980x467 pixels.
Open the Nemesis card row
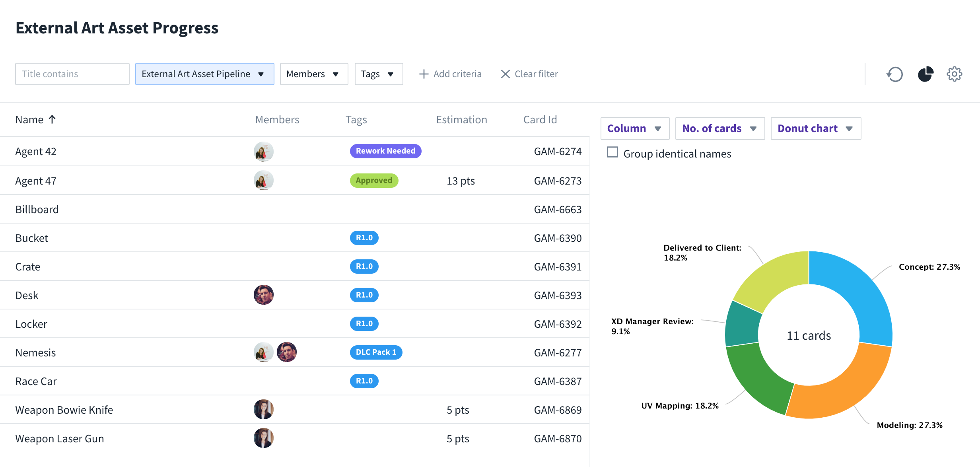click(x=36, y=352)
